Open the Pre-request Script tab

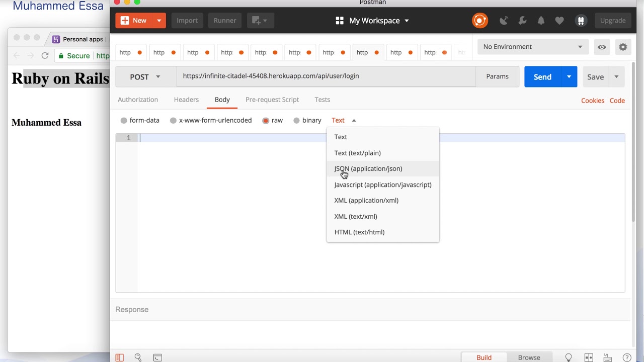pyautogui.click(x=272, y=100)
